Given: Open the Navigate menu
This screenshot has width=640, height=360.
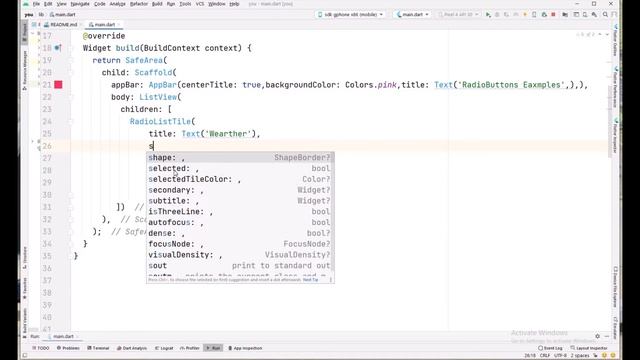Looking at the screenshot, I should (80, 4).
